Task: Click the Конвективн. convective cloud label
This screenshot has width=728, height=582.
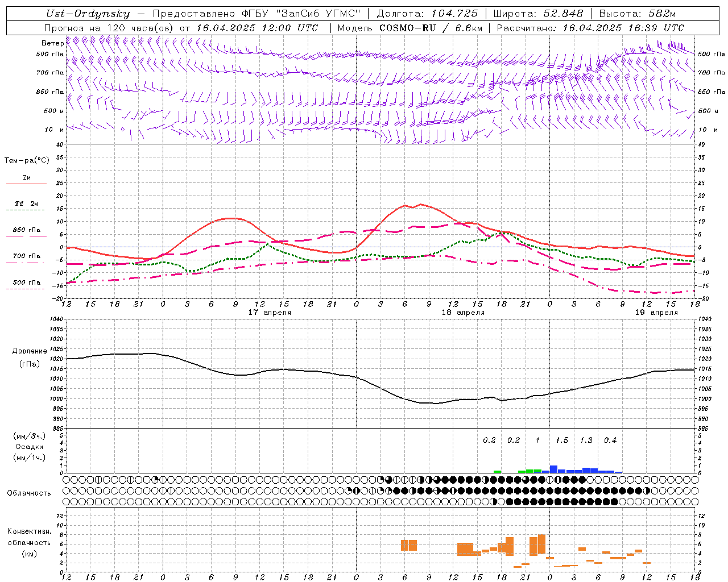Action: (x=30, y=531)
